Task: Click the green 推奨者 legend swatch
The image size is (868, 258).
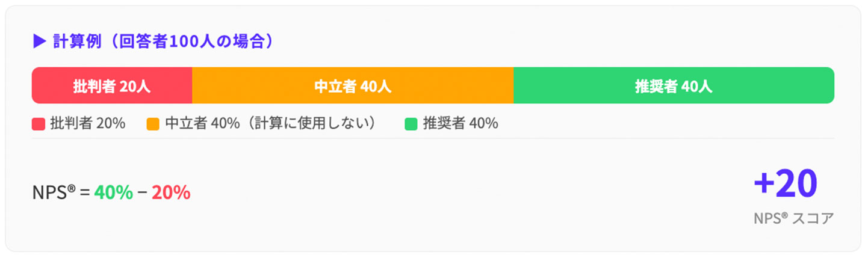Action: (x=411, y=124)
